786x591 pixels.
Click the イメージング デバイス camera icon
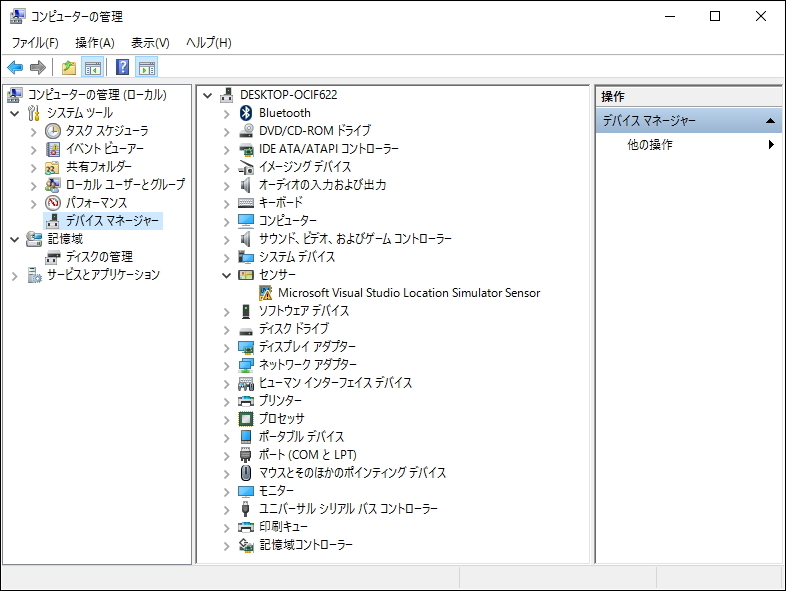click(246, 167)
